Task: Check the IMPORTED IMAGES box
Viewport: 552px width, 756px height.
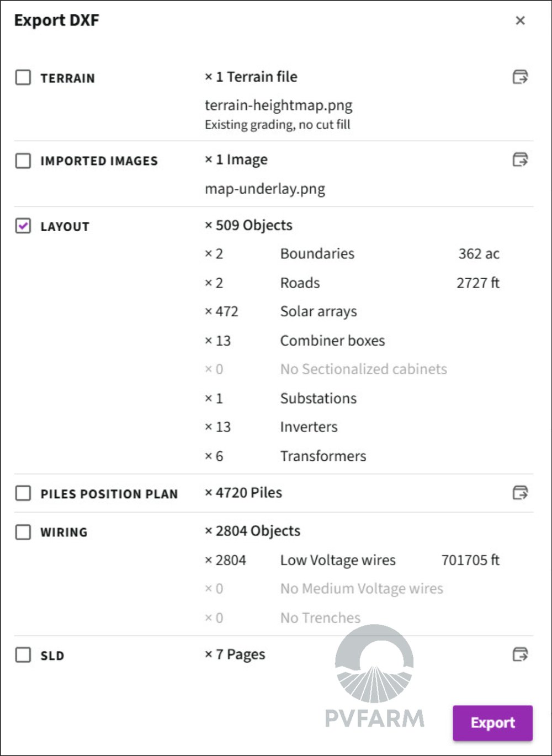Action: tap(23, 161)
